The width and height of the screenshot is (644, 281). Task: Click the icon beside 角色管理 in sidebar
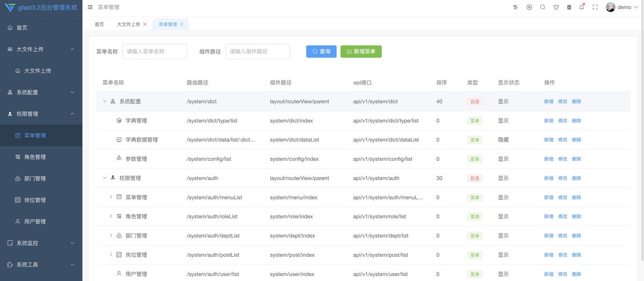18,157
